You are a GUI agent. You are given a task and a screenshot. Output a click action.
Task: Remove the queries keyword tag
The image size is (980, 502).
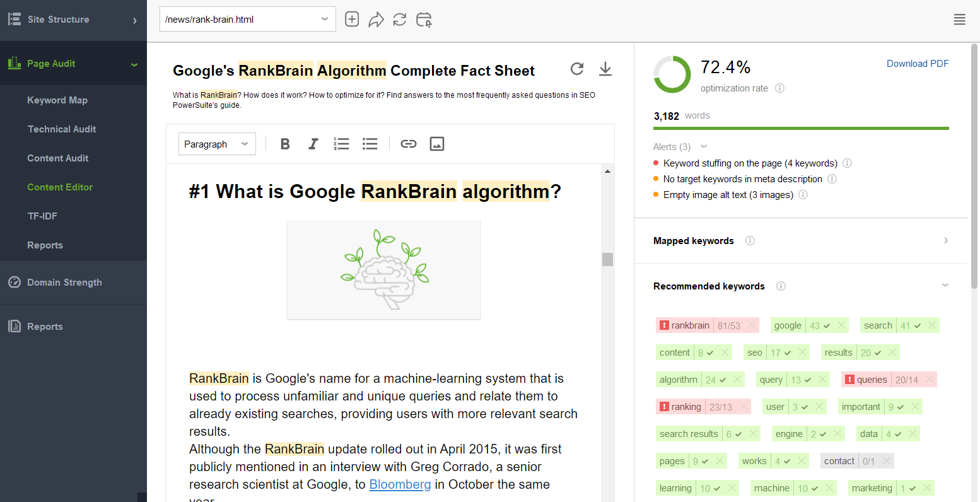[930, 380]
